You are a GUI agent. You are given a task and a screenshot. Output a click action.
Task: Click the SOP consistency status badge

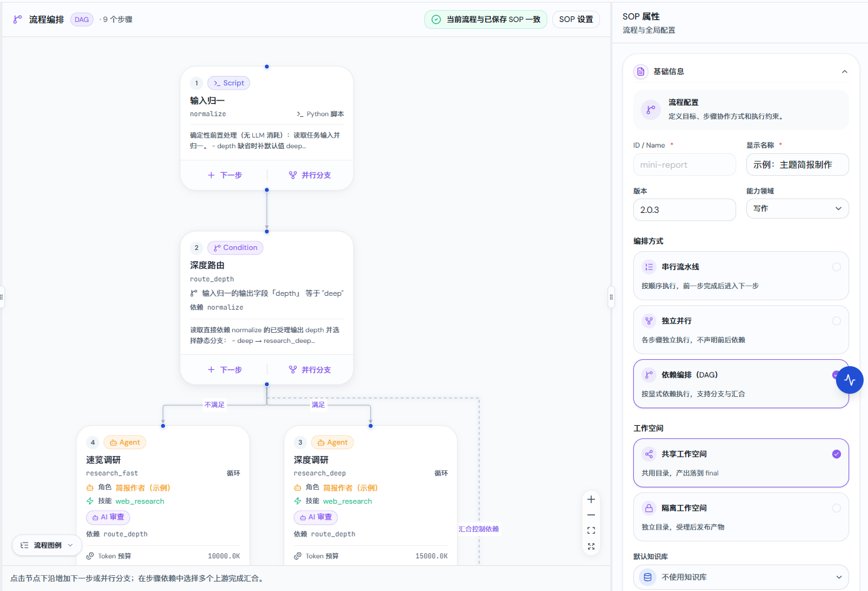pyautogui.click(x=486, y=19)
